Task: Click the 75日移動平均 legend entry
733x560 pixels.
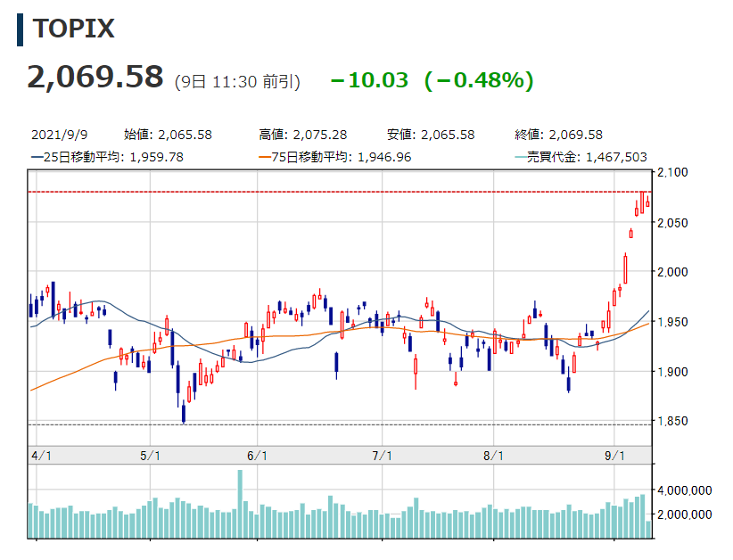Action: point(334,157)
